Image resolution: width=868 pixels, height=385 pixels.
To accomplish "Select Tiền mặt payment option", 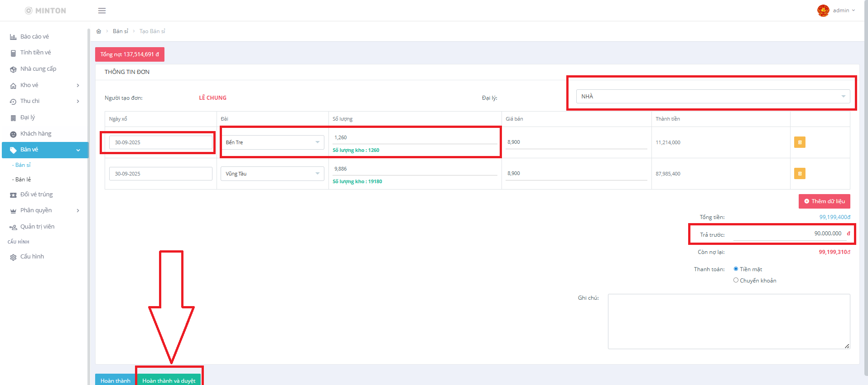I will (736, 269).
